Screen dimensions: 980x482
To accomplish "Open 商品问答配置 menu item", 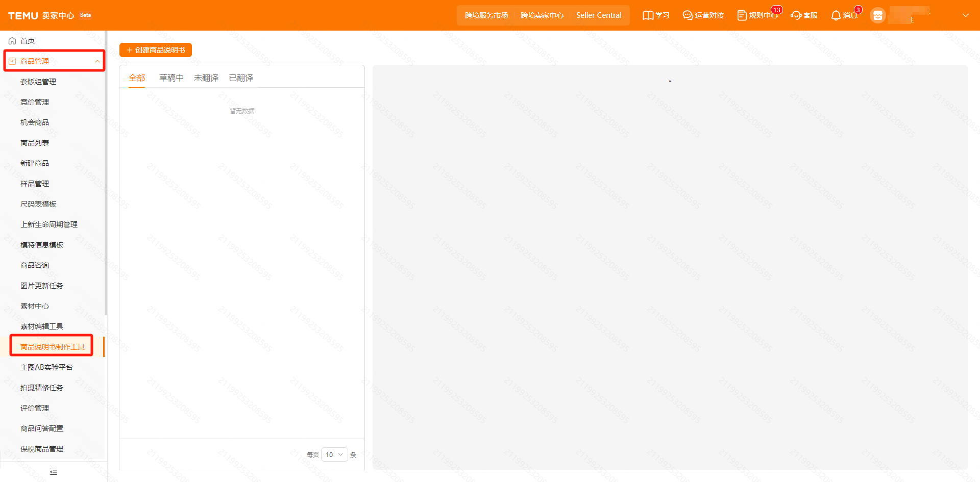I will [x=42, y=428].
